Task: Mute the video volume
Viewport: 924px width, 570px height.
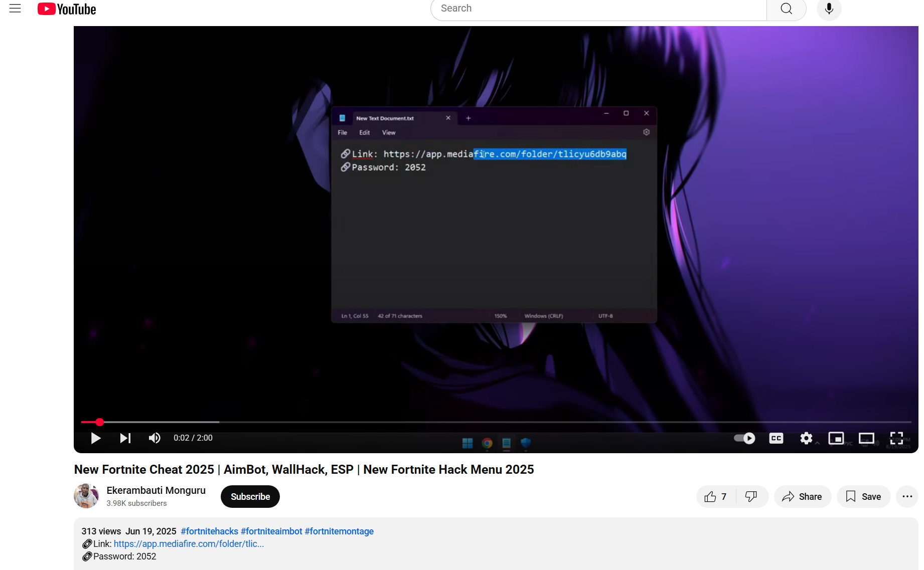Action: [x=155, y=438]
